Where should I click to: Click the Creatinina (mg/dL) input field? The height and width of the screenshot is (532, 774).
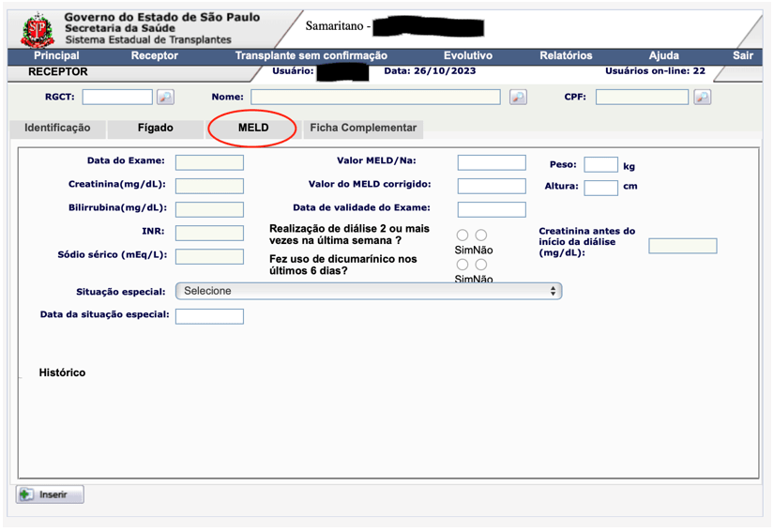(209, 186)
